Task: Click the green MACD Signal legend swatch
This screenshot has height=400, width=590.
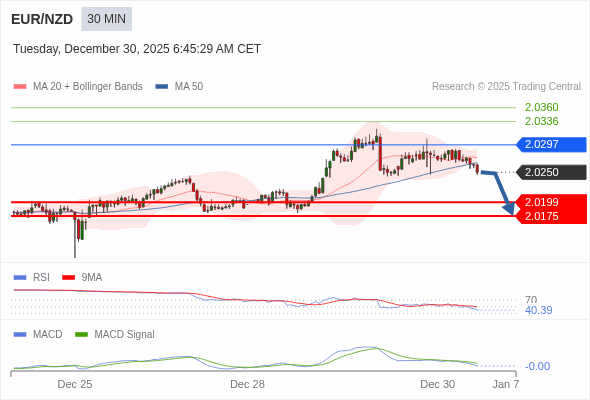Action: 81,335
